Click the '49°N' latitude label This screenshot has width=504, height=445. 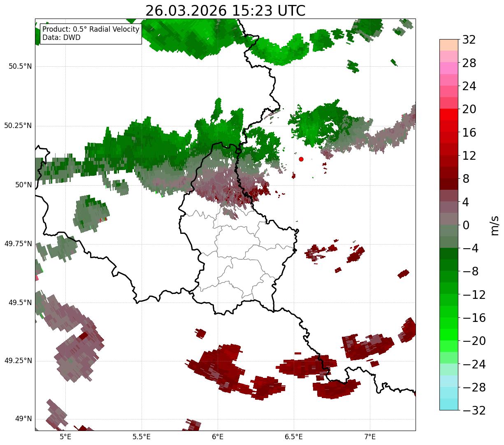click(23, 419)
